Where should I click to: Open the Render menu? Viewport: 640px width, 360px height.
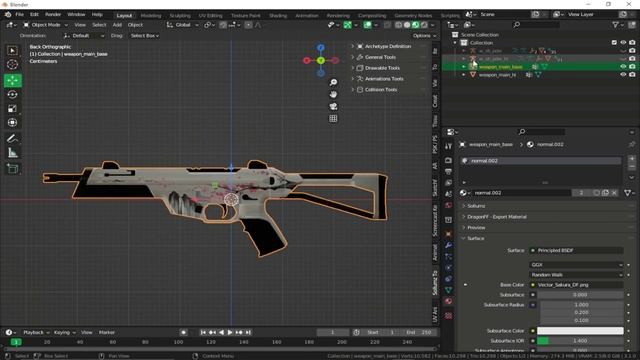click(x=53, y=14)
